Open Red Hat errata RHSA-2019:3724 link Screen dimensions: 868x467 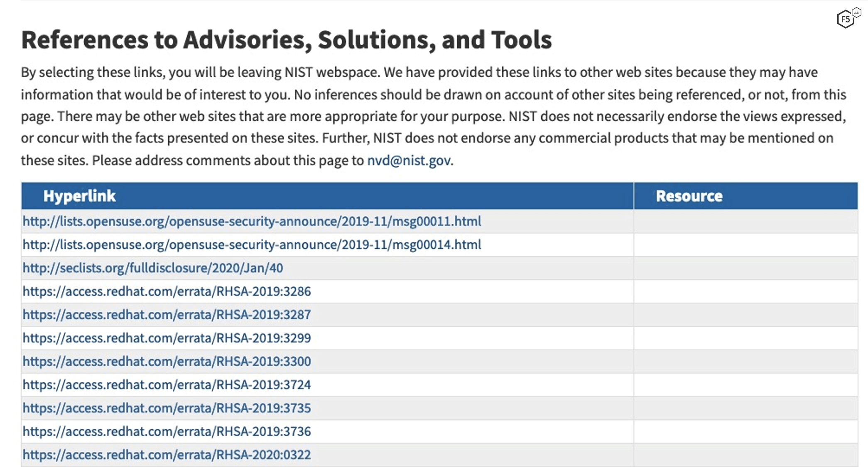coord(167,384)
